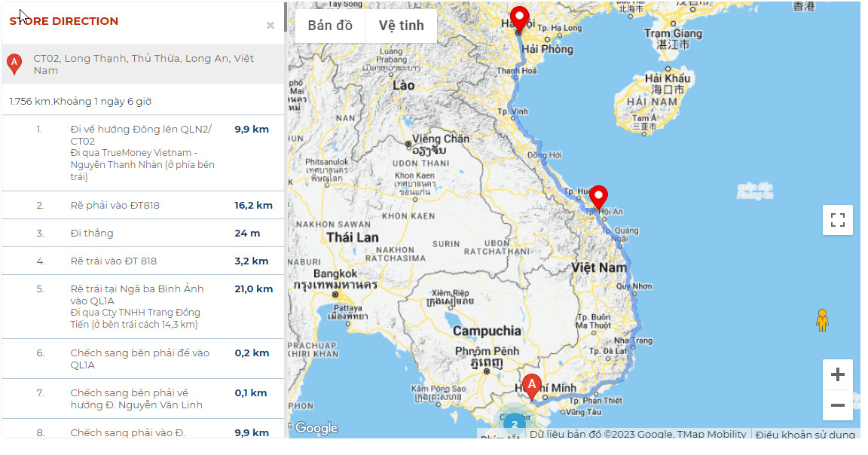This screenshot has width=868, height=455.
Task: Click the 'A' origin marker on map
Action: tap(532, 386)
